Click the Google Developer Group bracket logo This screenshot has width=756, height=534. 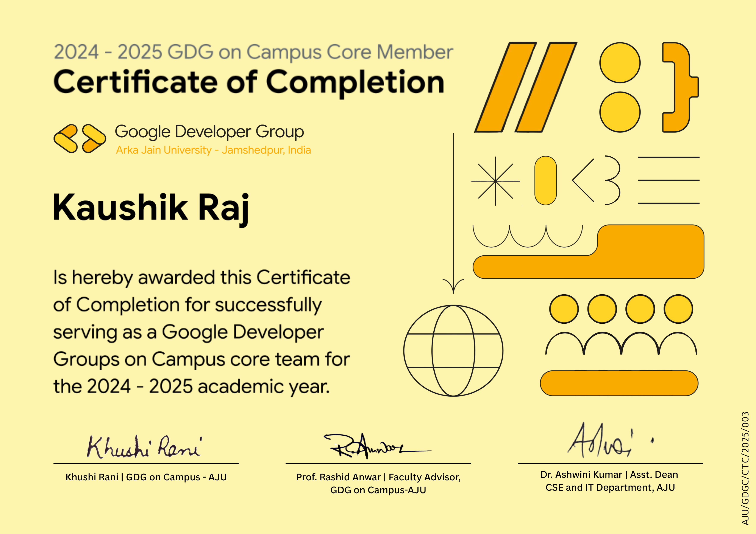pos(80,138)
